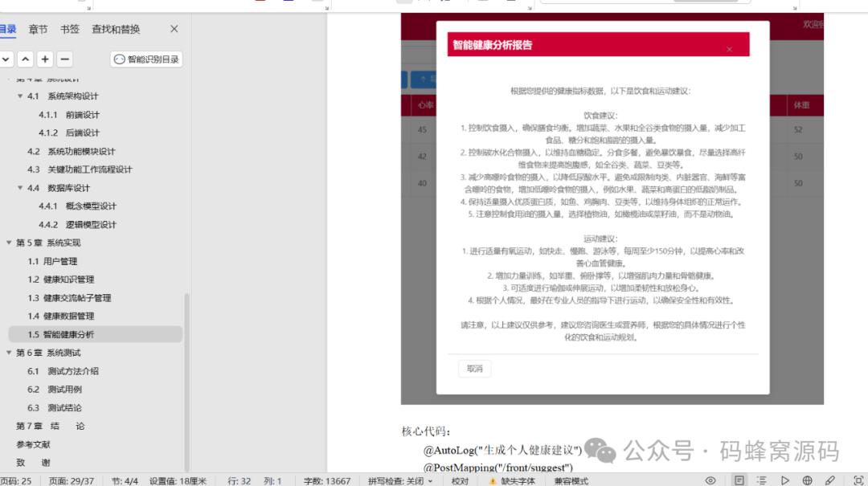The image size is (868, 486).
Task: Select the 1.5 智能健康分析 entry
Action: 95,334
